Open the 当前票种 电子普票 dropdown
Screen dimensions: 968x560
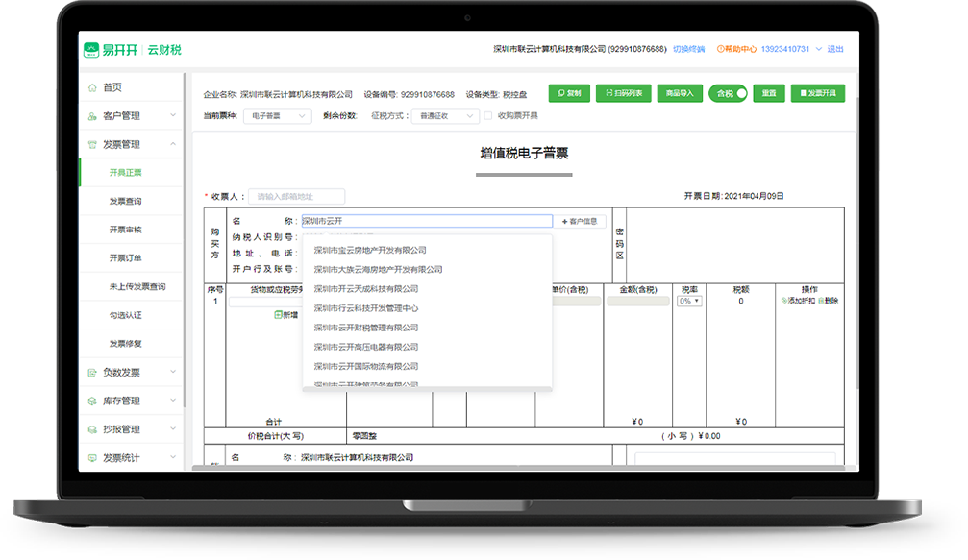point(277,115)
